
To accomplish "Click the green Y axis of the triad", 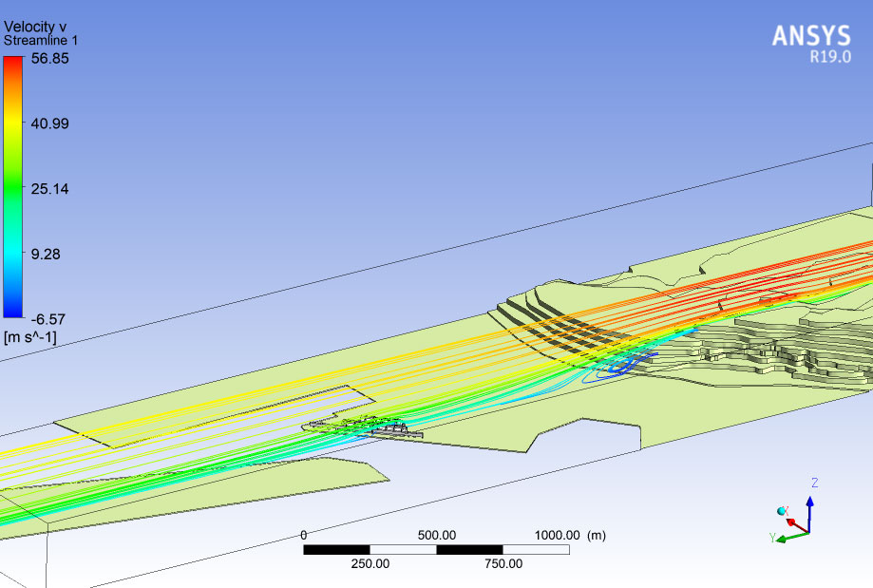I will 793,538.
